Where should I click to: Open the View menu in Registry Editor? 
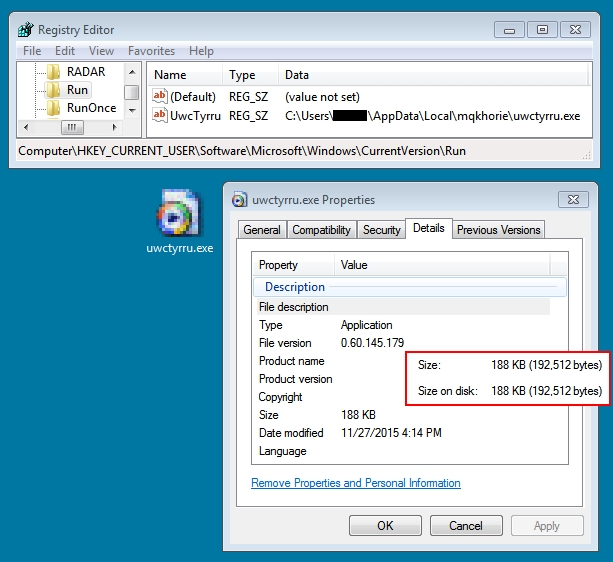[x=101, y=51]
